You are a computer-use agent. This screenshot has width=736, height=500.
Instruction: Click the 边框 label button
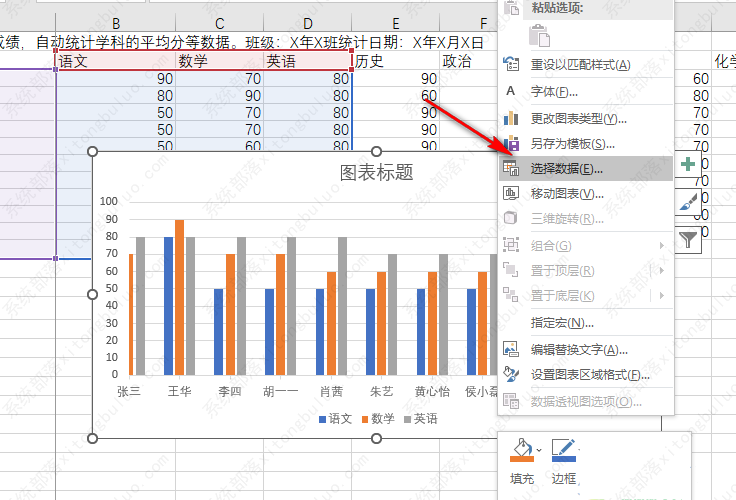[x=564, y=478]
